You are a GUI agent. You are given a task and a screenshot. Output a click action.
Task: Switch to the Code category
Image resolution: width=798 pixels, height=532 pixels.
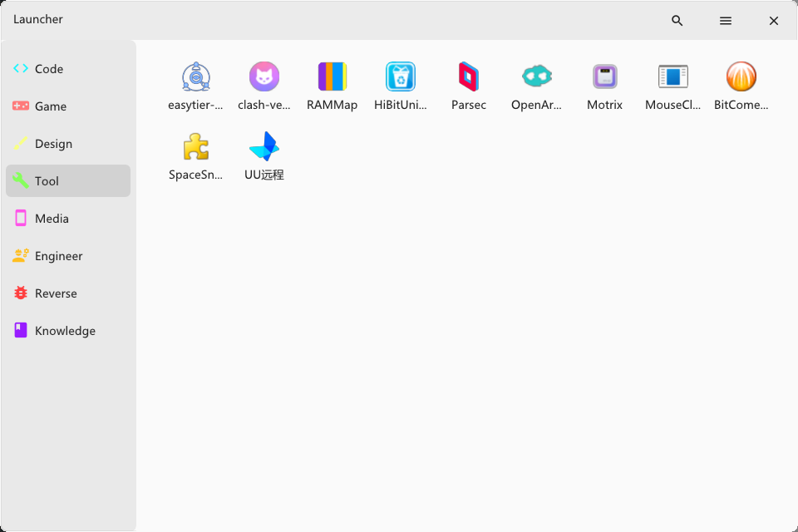68,69
